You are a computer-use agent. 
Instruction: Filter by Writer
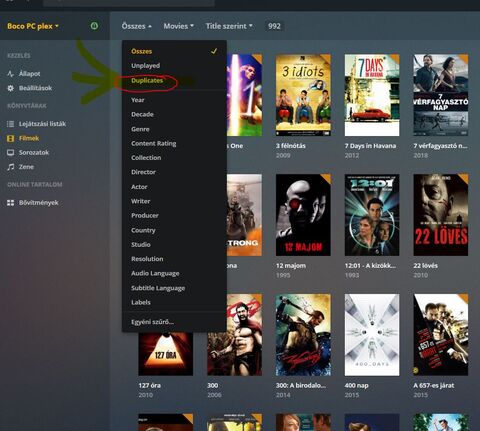[174, 201]
